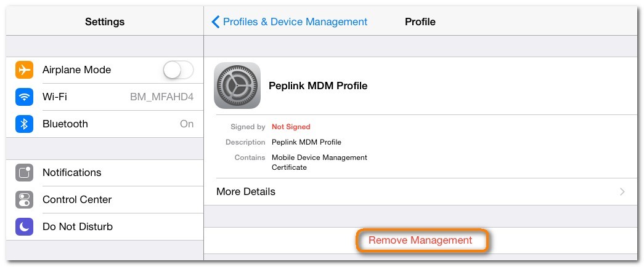Tap the Notifications icon
The image size is (644, 267).
pos(24,173)
